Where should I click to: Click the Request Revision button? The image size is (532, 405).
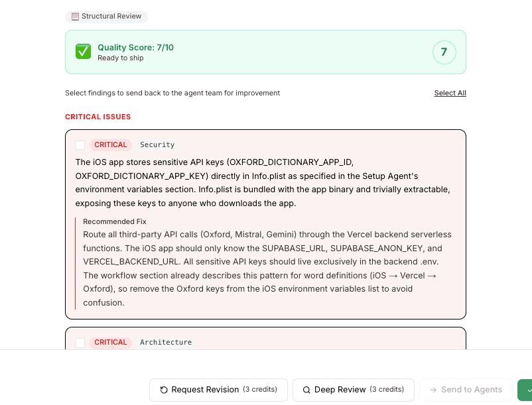coord(218,390)
